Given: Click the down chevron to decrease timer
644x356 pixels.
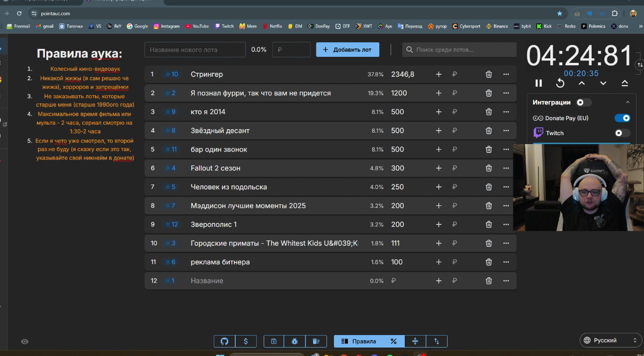Looking at the screenshot, I should tap(603, 83).
